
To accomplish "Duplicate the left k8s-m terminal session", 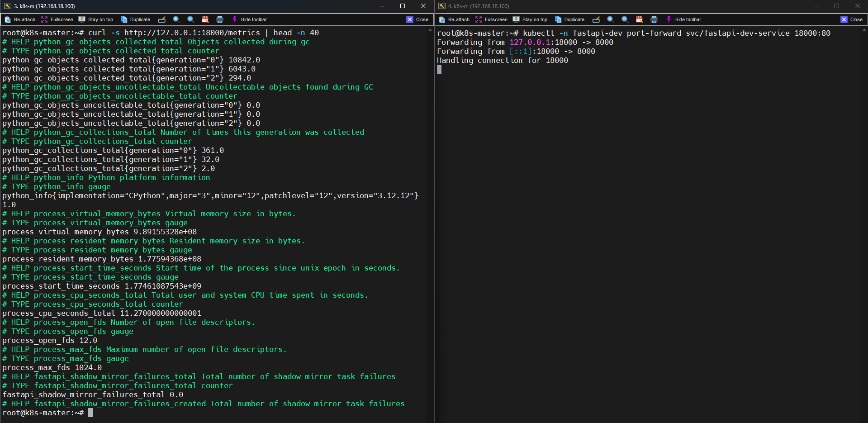I will pyautogui.click(x=135, y=19).
